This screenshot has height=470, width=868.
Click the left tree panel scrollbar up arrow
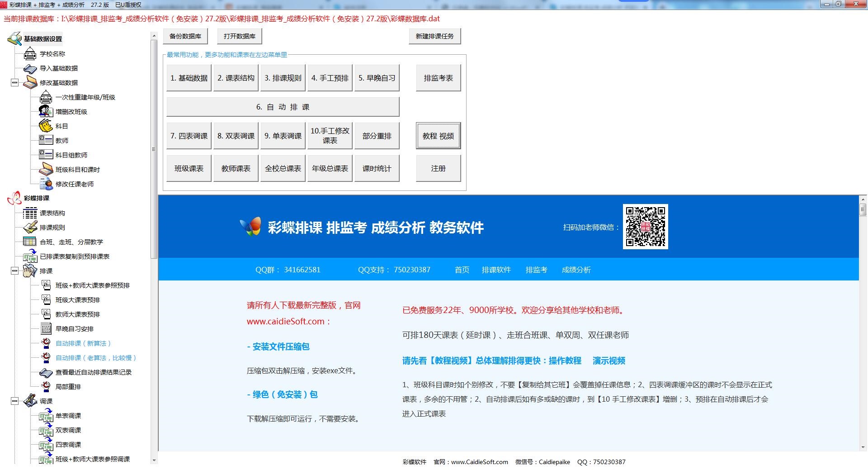pos(154,36)
